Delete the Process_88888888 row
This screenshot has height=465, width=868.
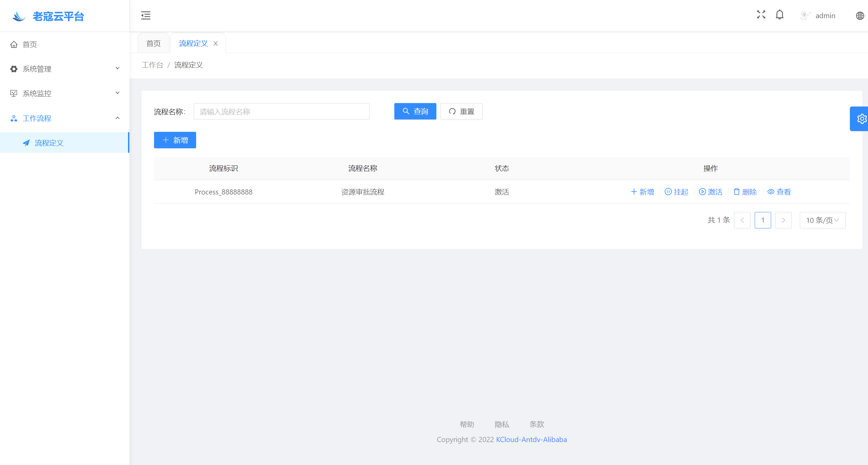[745, 192]
